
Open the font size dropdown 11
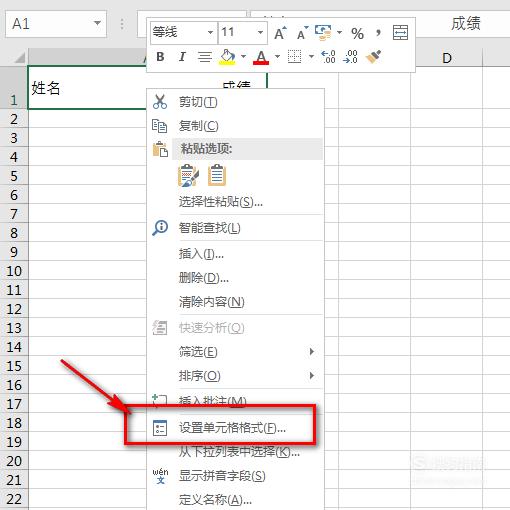pos(260,33)
